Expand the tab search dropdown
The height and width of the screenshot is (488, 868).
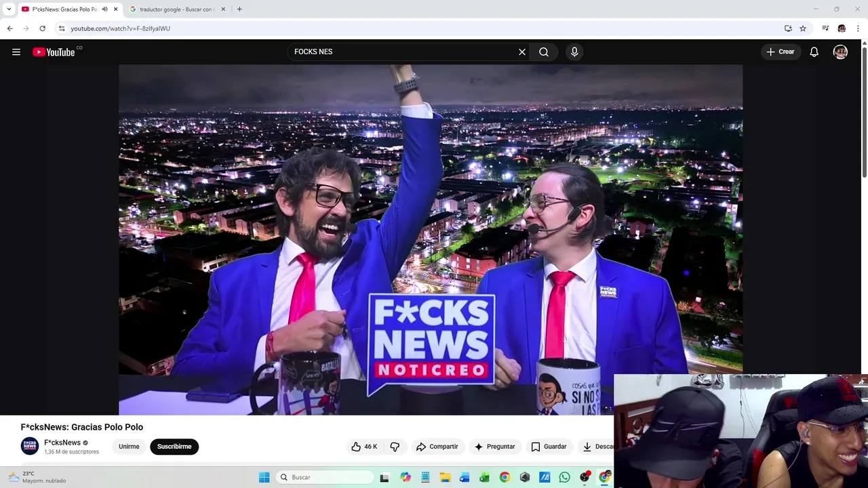pyautogui.click(x=9, y=9)
